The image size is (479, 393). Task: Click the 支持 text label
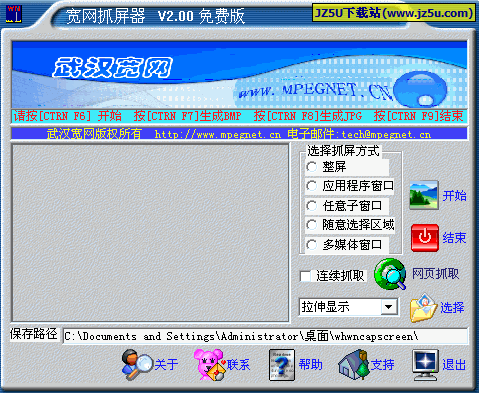tap(383, 365)
